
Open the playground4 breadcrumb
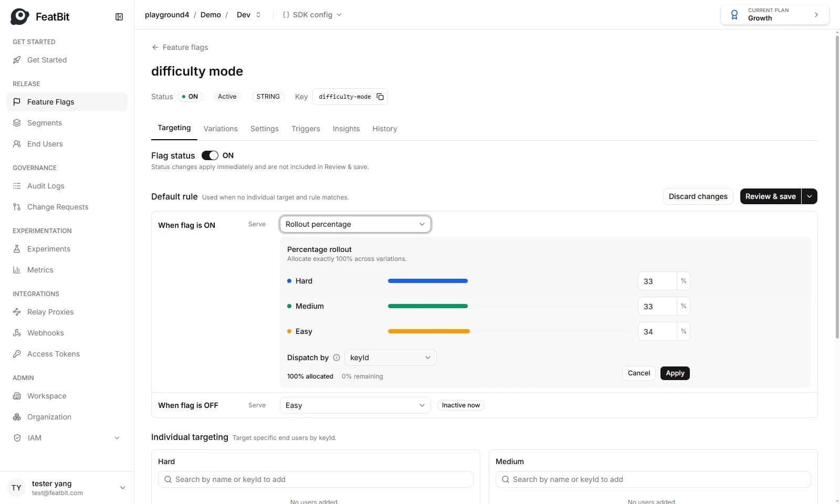click(x=167, y=15)
